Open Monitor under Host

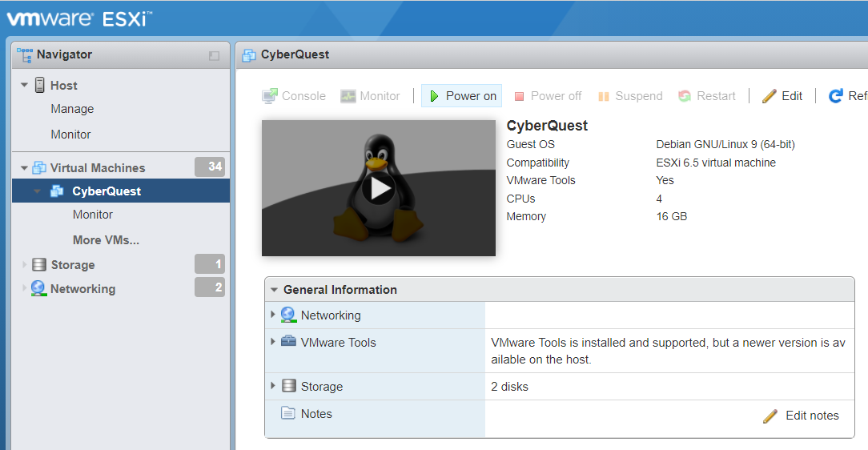tap(70, 135)
